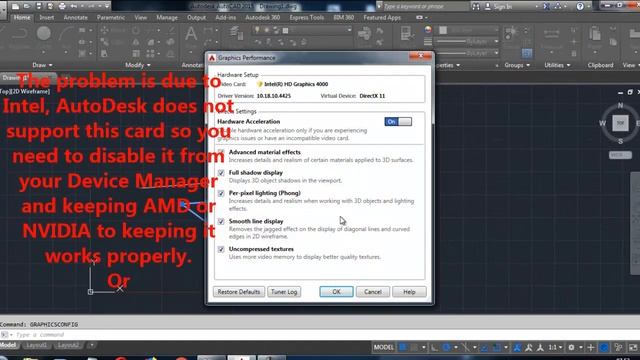This screenshot has height=360, width=640.
Task: Switch to the Insert ribbon tab
Action: pyautogui.click(x=47, y=18)
